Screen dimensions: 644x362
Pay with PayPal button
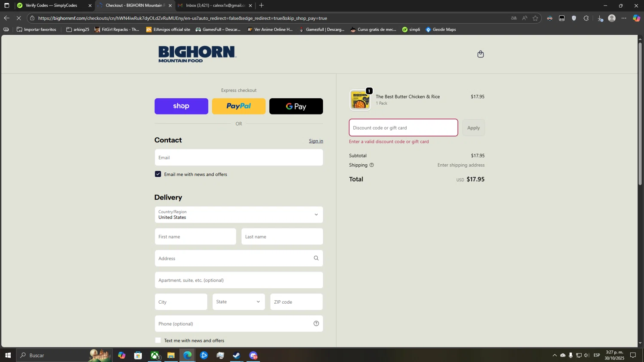[239, 106]
